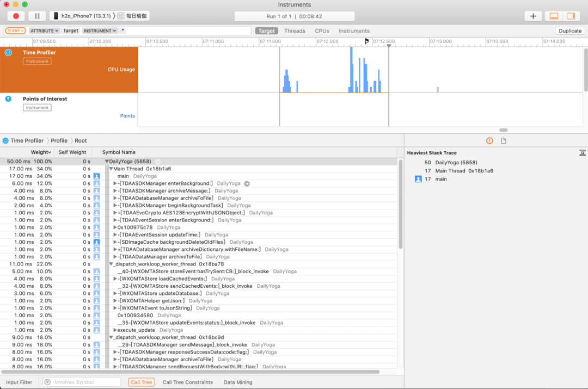Open the Data Mining options
The width and height of the screenshot is (588, 389).
[x=238, y=382]
